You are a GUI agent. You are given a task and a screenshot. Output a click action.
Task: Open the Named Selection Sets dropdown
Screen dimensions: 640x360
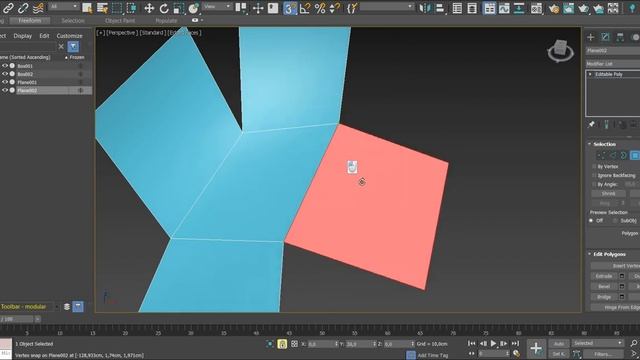386,7
